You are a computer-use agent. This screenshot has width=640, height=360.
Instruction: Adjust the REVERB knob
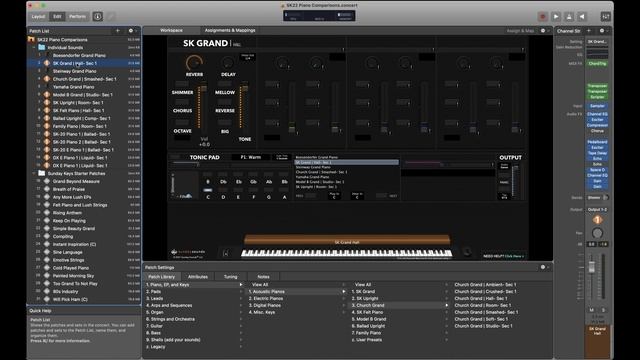click(x=194, y=63)
